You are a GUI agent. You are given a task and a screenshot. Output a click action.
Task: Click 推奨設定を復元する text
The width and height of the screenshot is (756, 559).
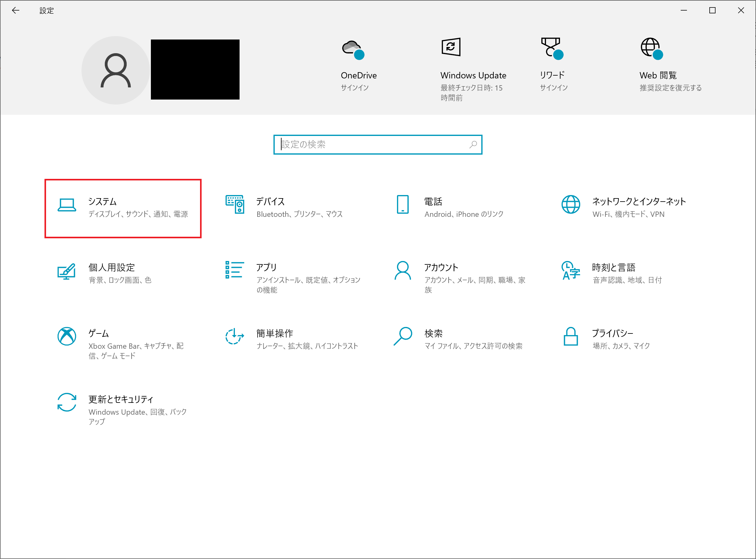pos(671,88)
